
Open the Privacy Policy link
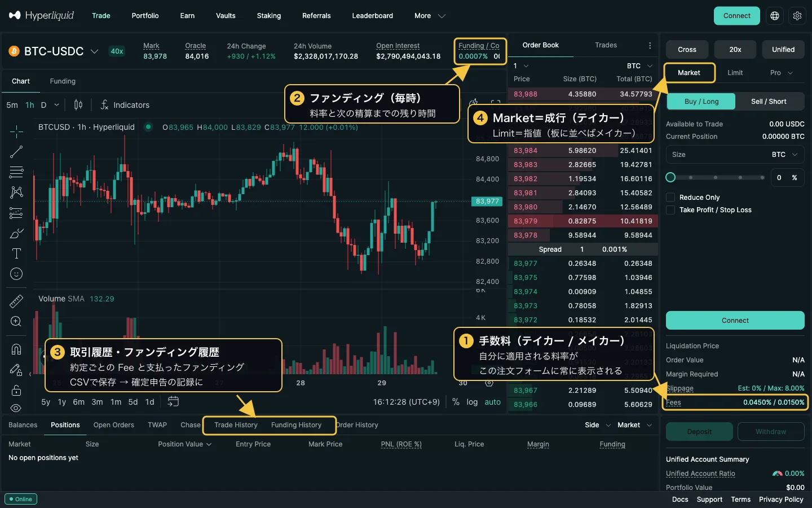click(781, 500)
